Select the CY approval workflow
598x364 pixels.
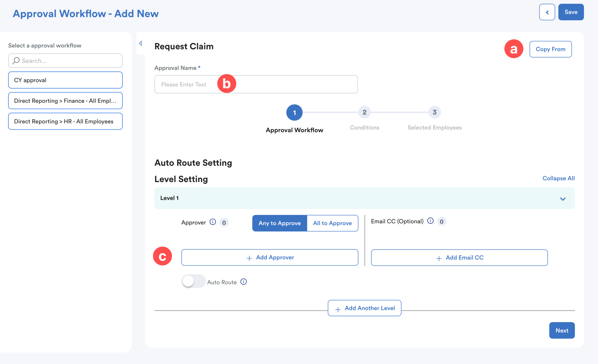pos(65,80)
